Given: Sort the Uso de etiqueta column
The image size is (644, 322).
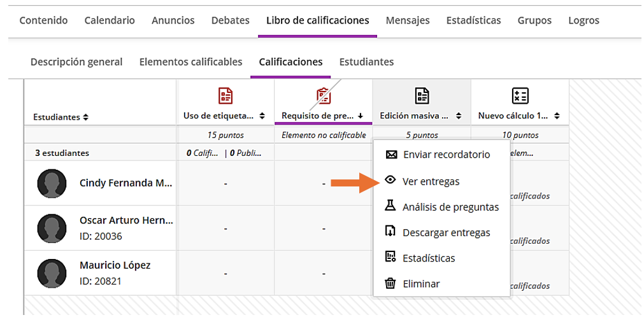Looking at the screenshot, I should pos(262,116).
